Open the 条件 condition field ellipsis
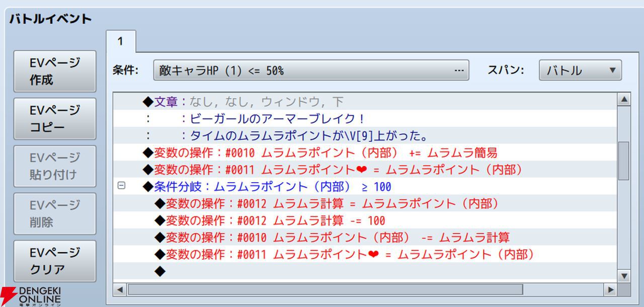This screenshot has height=307, width=644. [458, 71]
